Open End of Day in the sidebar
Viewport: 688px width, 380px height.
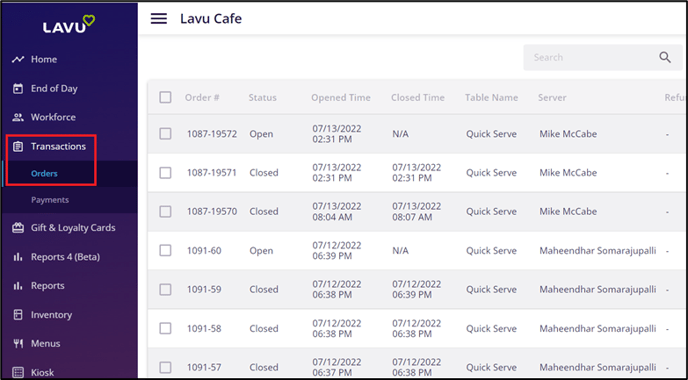click(54, 89)
